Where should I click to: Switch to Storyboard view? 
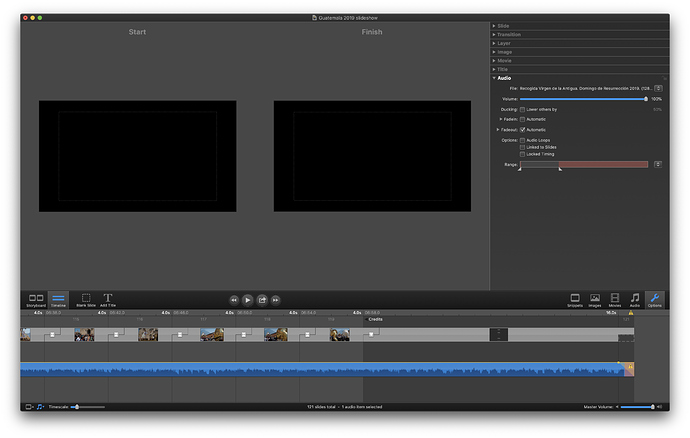tap(36, 299)
